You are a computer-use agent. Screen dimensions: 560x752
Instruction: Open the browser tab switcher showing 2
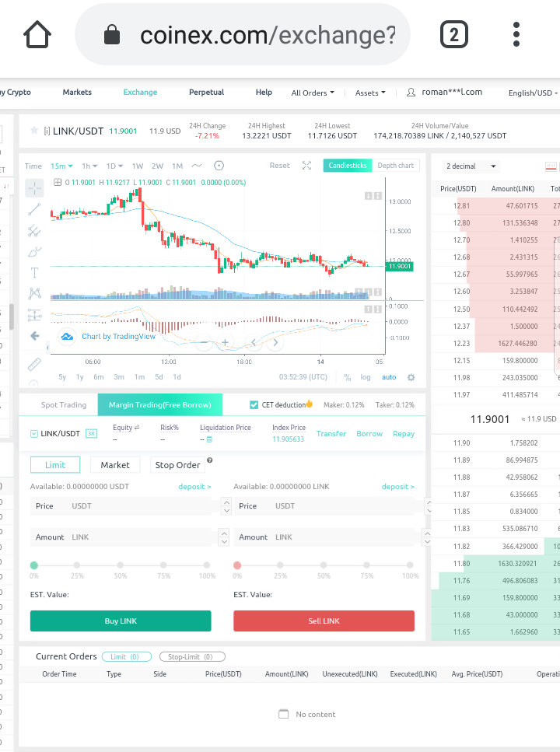pos(454,34)
